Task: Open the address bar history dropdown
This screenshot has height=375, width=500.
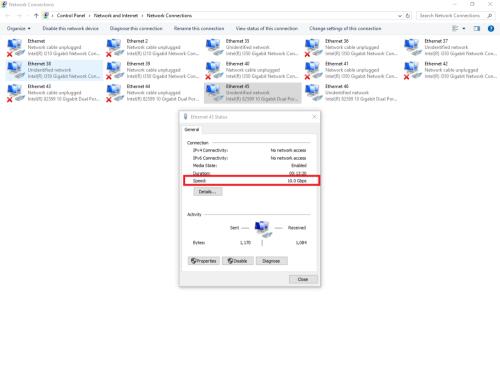Action: (400, 16)
